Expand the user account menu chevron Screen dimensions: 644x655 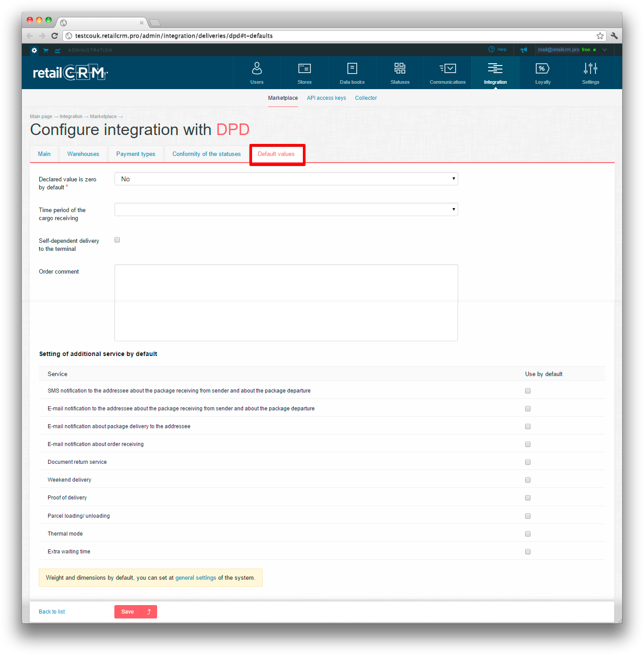604,50
